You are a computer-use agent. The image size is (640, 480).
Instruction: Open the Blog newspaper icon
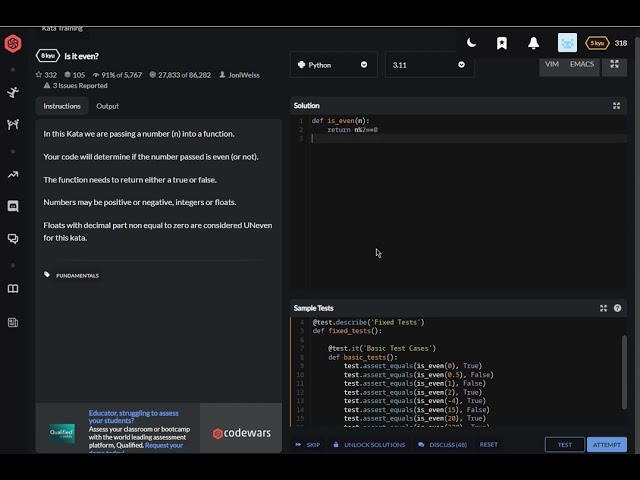(13, 323)
